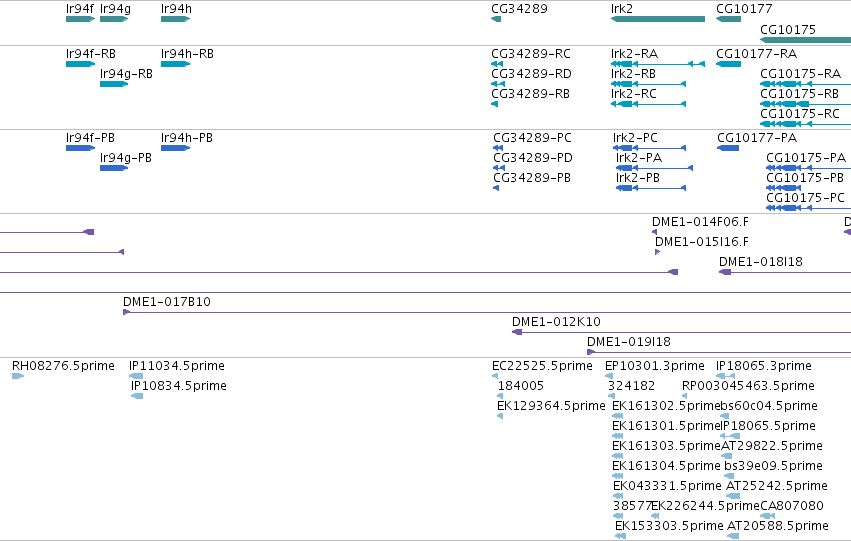Image resolution: width=851 pixels, height=541 pixels.
Task: Click clone DME1-012K10
Action: (x=556, y=322)
